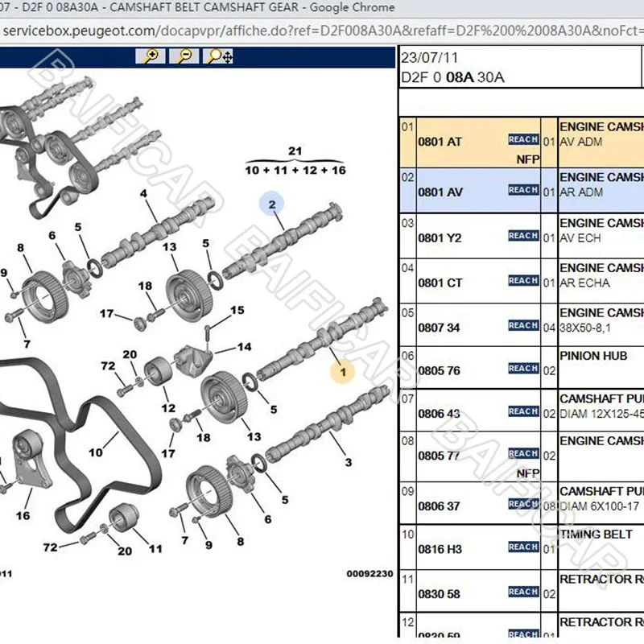The height and width of the screenshot is (644, 644).
Task: Click callout 15 above the bracket bolt
Action: (x=237, y=310)
